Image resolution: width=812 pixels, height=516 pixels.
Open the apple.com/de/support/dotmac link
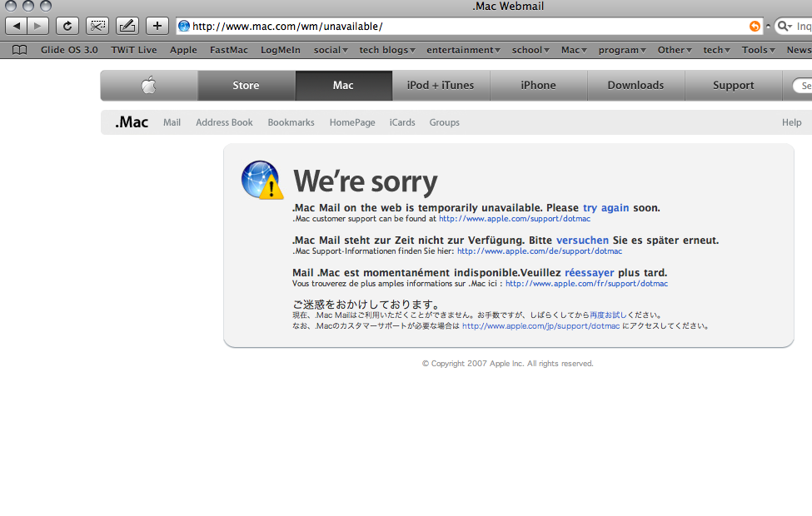click(x=540, y=251)
